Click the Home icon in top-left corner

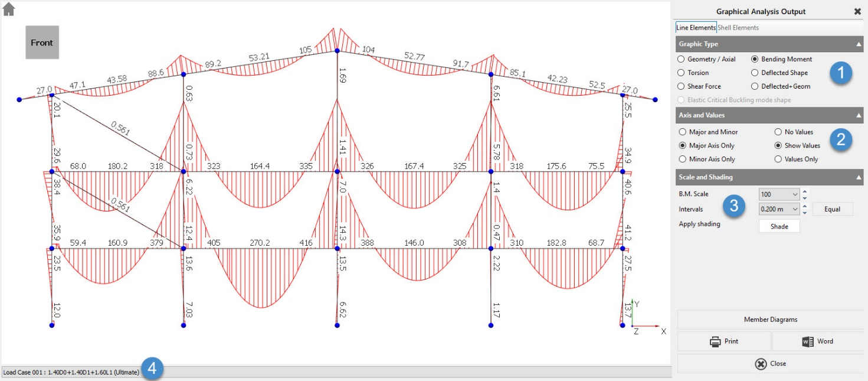pyautogui.click(x=9, y=9)
